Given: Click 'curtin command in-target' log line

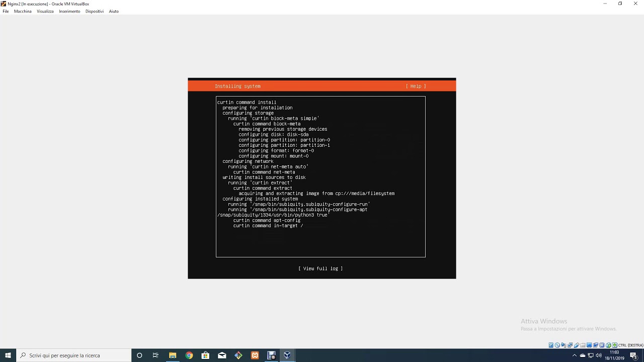Looking at the screenshot, I should point(268,226).
